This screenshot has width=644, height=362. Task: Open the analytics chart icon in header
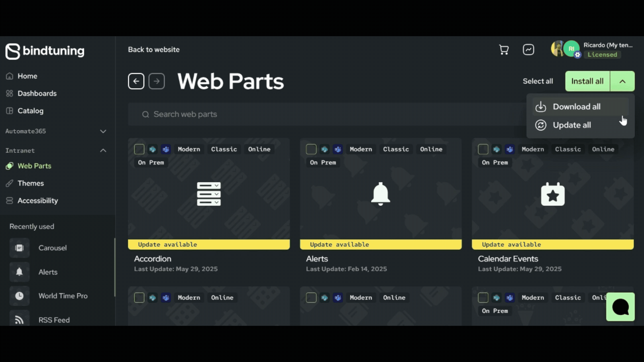point(528,50)
